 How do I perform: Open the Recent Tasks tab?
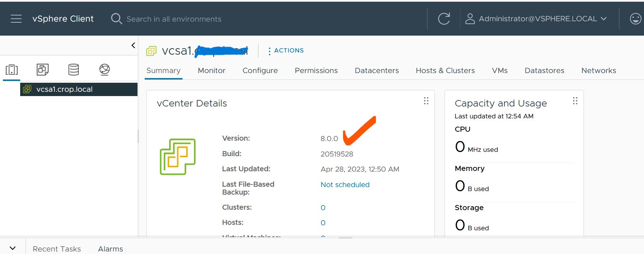[57, 249]
